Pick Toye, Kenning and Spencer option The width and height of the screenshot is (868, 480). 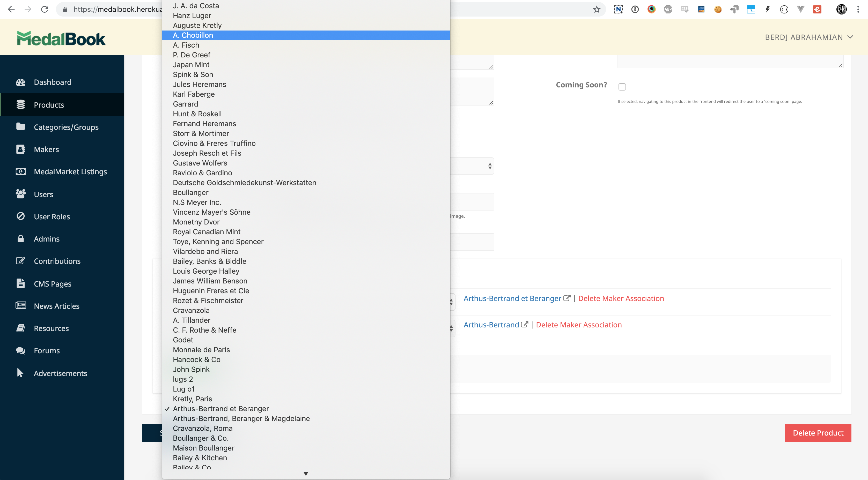pyautogui.click(x=306, y=241)
